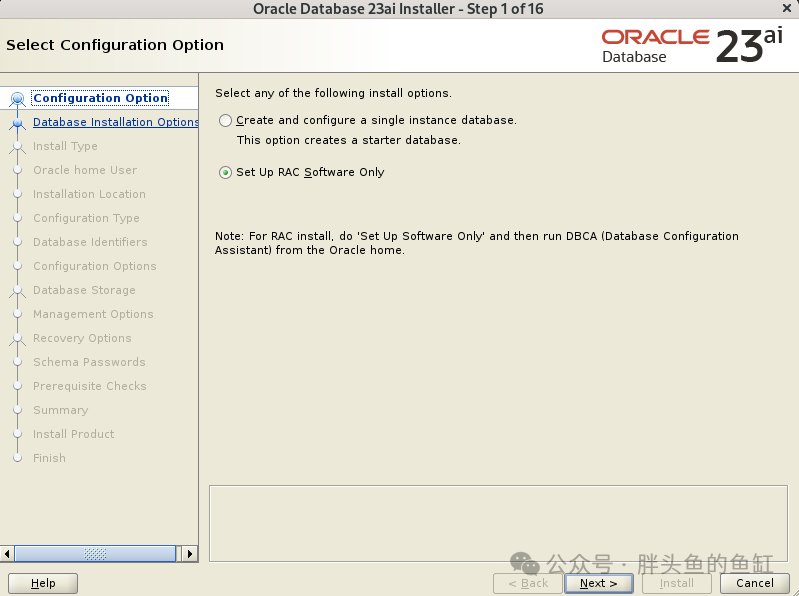Screen dimensions: 799x596
Task: Click the Recovery Options step marker icon
Action: [17, 339]
